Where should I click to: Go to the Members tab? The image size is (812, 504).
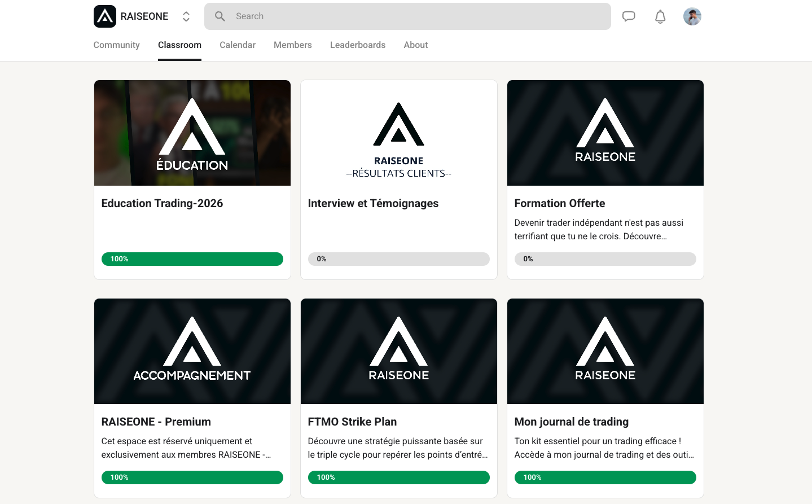pyautogui.click(x=293, y=45)
